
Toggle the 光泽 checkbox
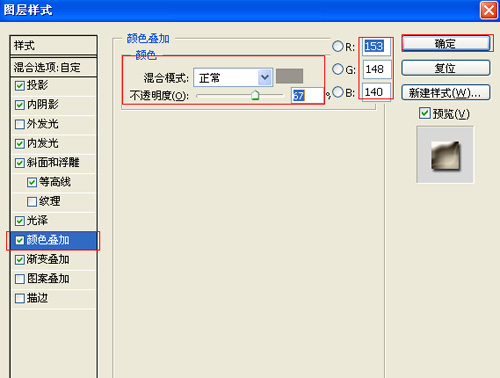click(x=20, y=221)
